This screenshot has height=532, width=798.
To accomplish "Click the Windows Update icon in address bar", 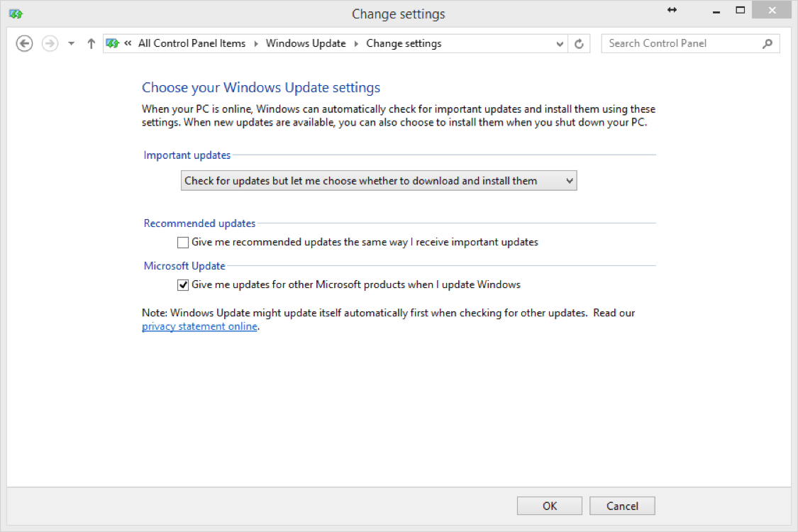I will click(x=113, y=44).
